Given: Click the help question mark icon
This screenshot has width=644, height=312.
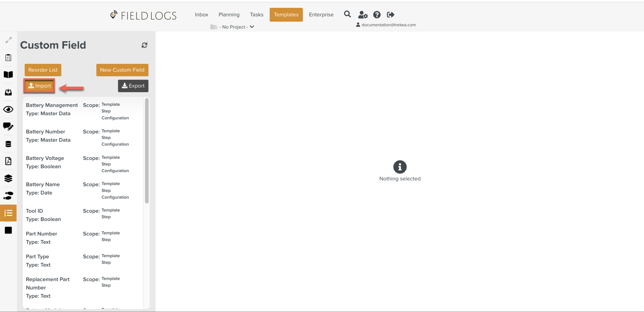Looking at the screenshot, I should [x=377, y=15].
